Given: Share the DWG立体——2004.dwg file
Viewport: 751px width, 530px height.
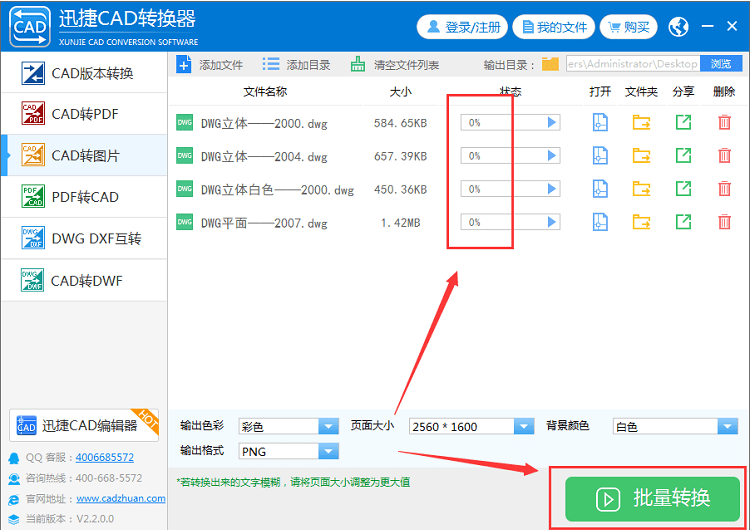Looking at the screenshot, I should coord(683,155).
